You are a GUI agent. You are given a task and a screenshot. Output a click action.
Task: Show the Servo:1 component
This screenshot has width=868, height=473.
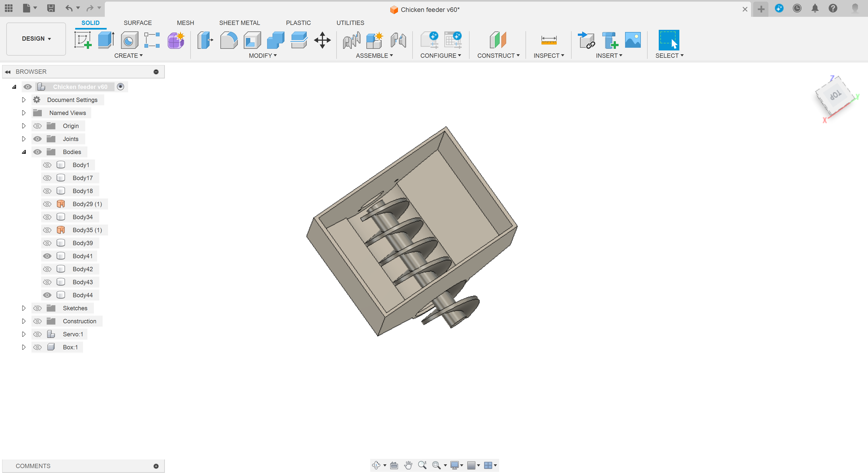point(37,334)
